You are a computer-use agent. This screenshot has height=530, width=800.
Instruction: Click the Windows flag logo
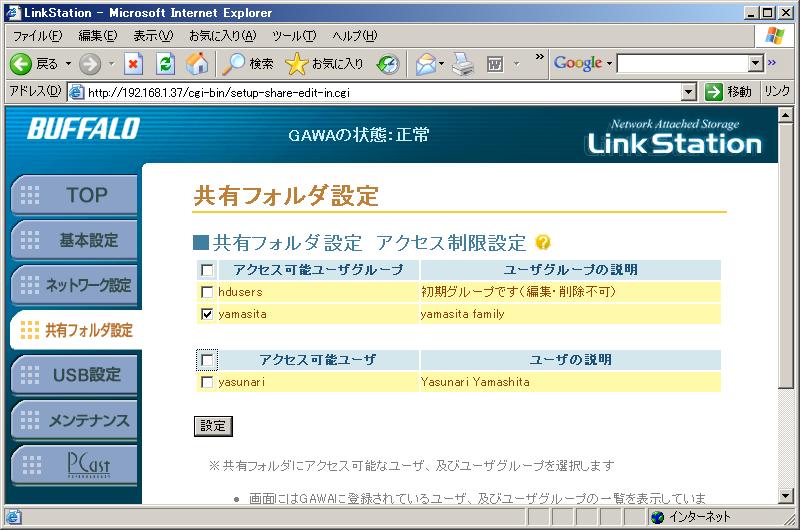click(774, 36)
